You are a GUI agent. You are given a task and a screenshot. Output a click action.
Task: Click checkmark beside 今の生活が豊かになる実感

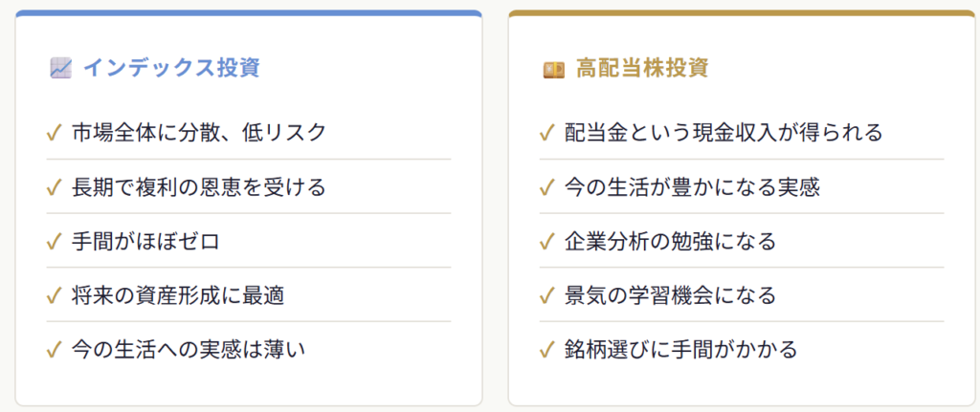(x=547, y=187)
